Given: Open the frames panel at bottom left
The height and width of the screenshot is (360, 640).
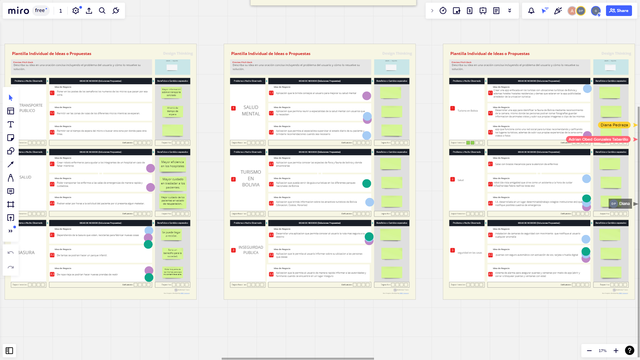Looking at the screenshot, I should pos(9,351).
